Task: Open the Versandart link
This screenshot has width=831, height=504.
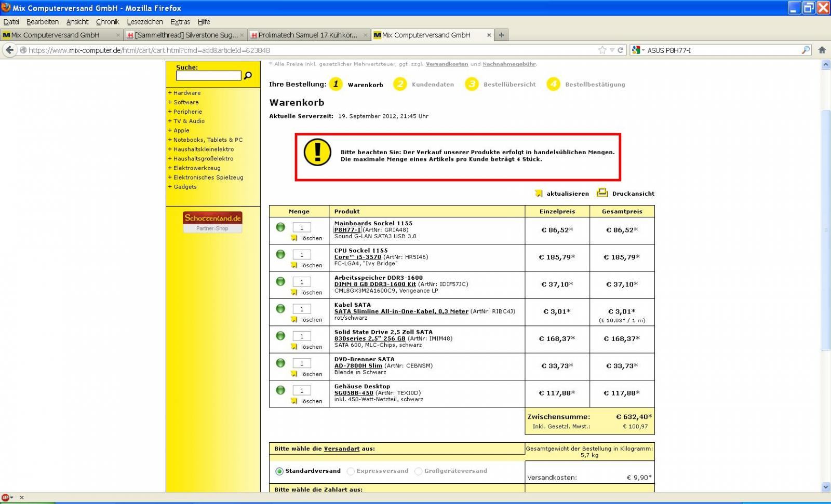Action: click(342, 448)
